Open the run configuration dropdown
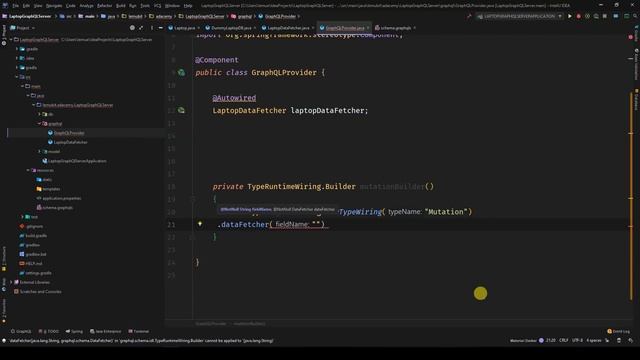 pos(520,16)
